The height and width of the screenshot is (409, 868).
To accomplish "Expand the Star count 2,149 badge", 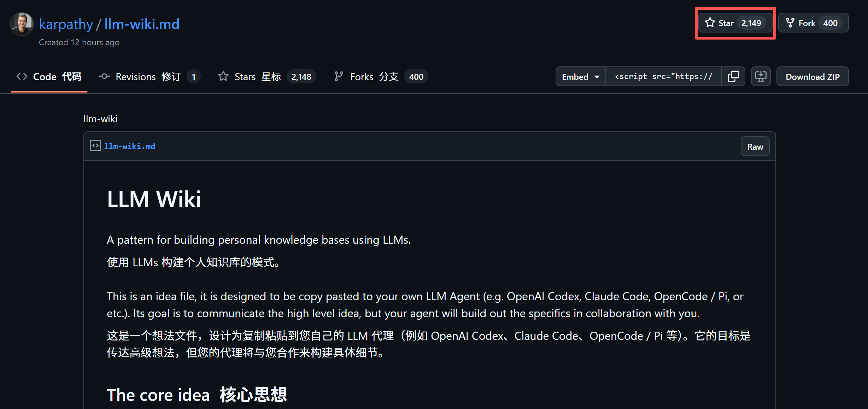I will click(x=751, y=23).
